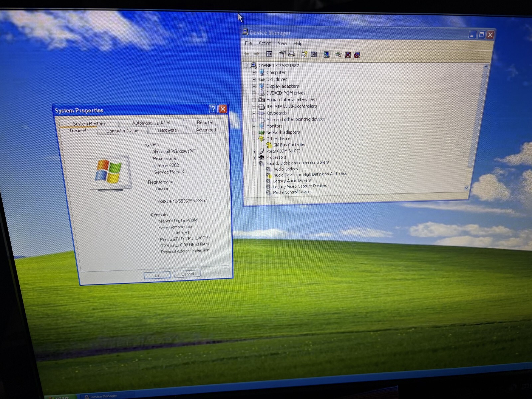Click the Disk drives category icon
532x399 pixels.
(x=261, y=79)
